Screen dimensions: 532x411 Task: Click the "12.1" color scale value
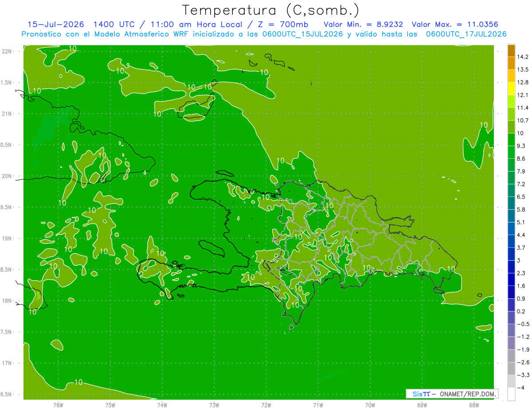click(523, 95)
